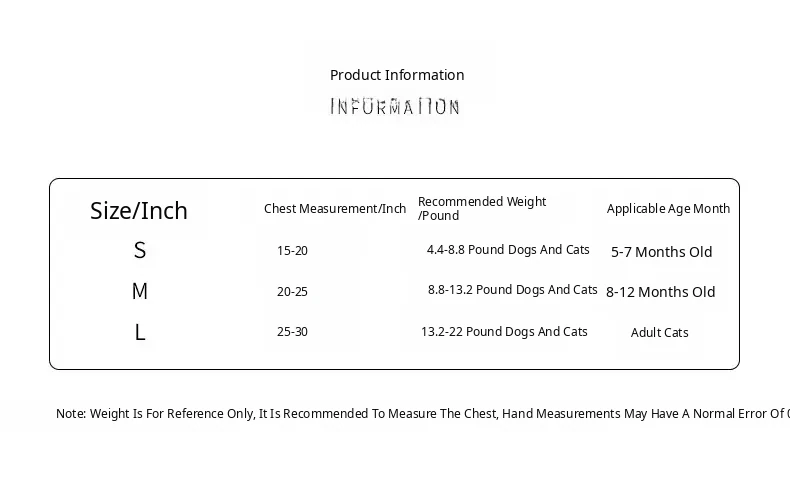Click the 4.4-8.8 Pound Dogs And Cats cell
Viewport: 790px width, 483px height.
[x=508, y=250]
